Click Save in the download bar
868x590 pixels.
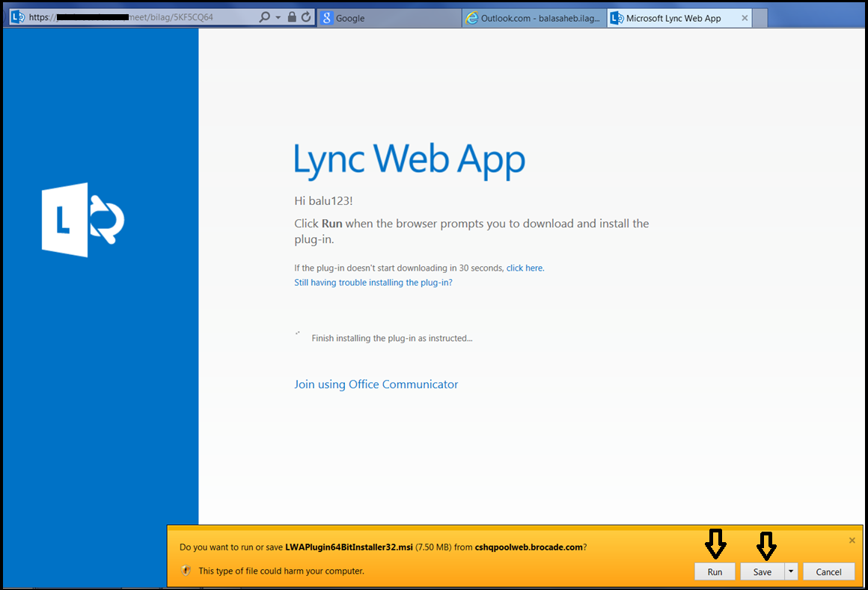tap(762, 572)
